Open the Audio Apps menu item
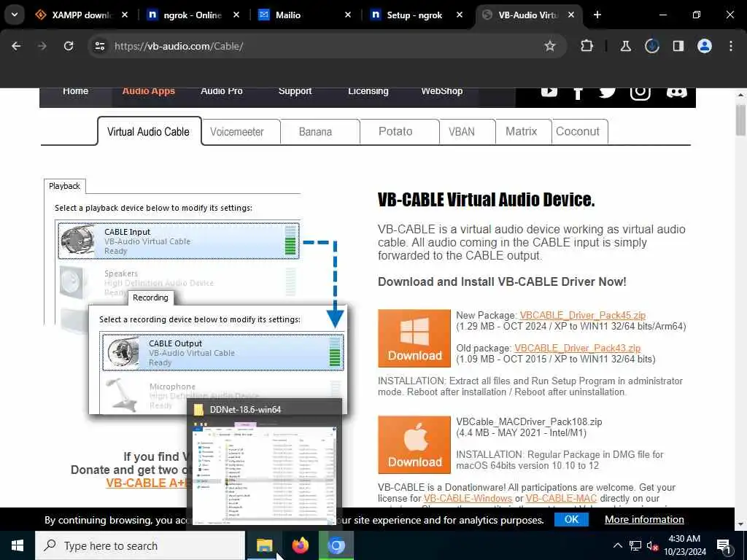The width and height of the screenshot is (747, 560). tap(148, 91)
